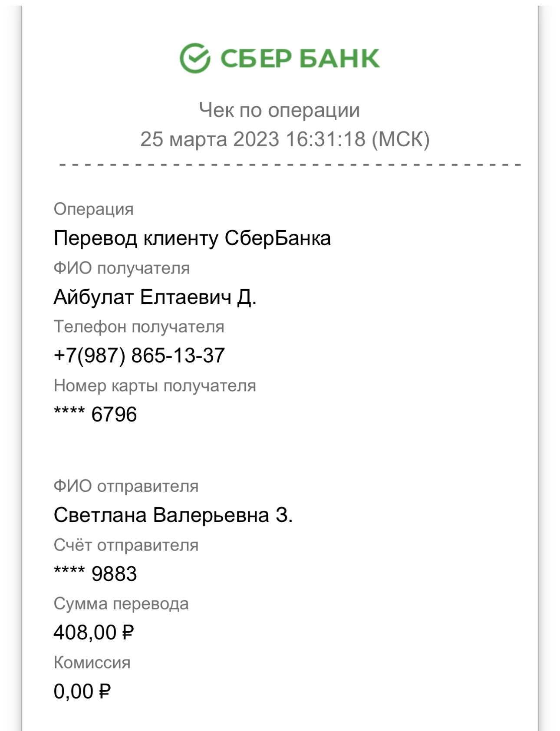The width and height of the screenshot is (560, 731).
Task: Select the 'Чек по операции' heading
Action: coord(280,110)
